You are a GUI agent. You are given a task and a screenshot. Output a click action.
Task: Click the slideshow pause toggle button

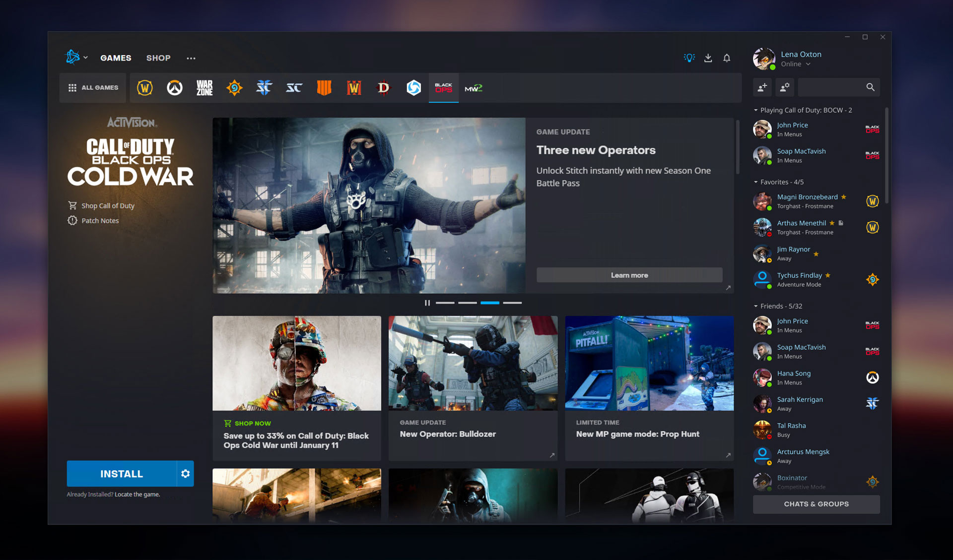(x=427, y=303)
